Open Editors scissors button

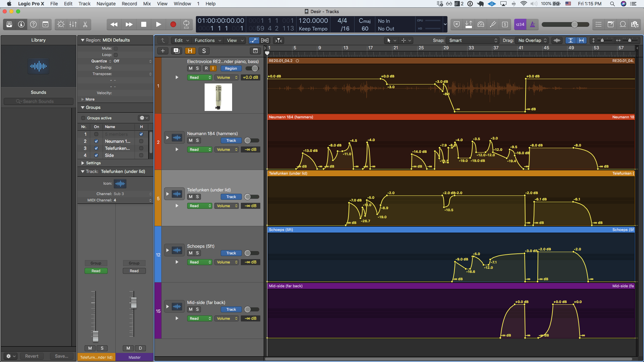coord(85,24)
